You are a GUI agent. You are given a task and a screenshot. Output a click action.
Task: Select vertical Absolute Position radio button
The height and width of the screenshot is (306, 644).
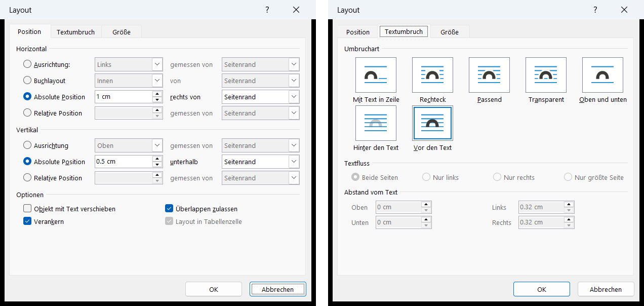pos(27,162)
